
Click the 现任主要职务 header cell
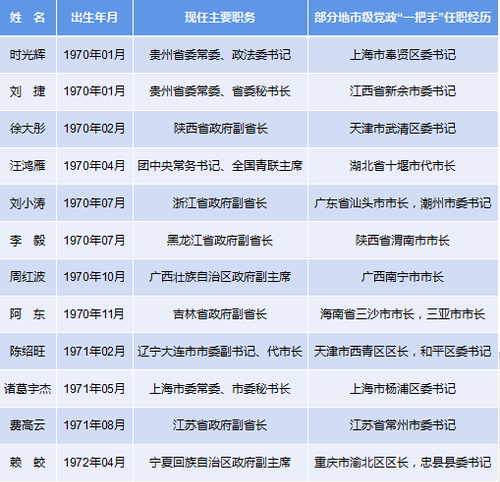point(220,17)
